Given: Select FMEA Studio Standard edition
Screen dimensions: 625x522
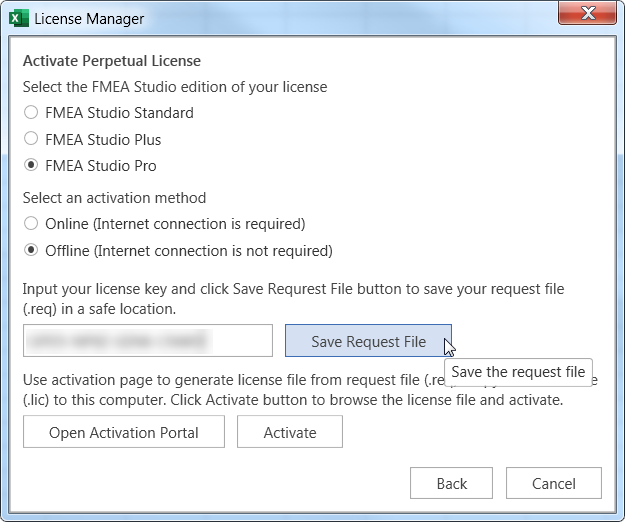Looking at the screenshot, I should (32, 113).
